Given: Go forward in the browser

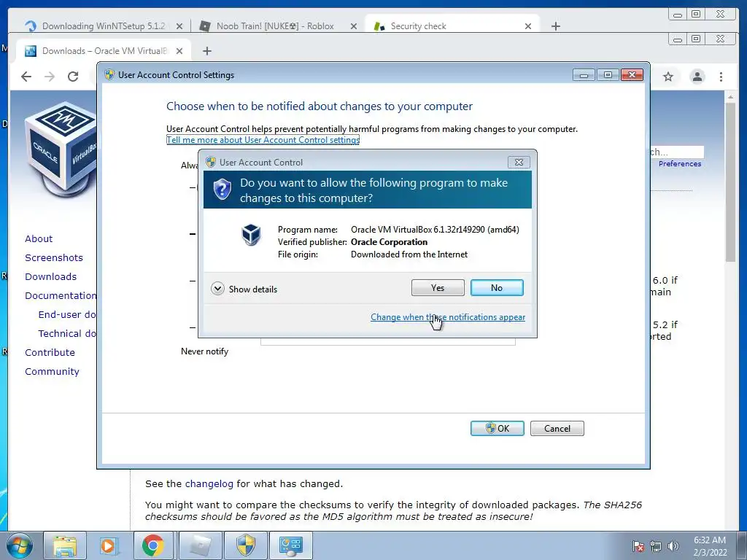Looking at the screenshot, I should tap(50, 76).
